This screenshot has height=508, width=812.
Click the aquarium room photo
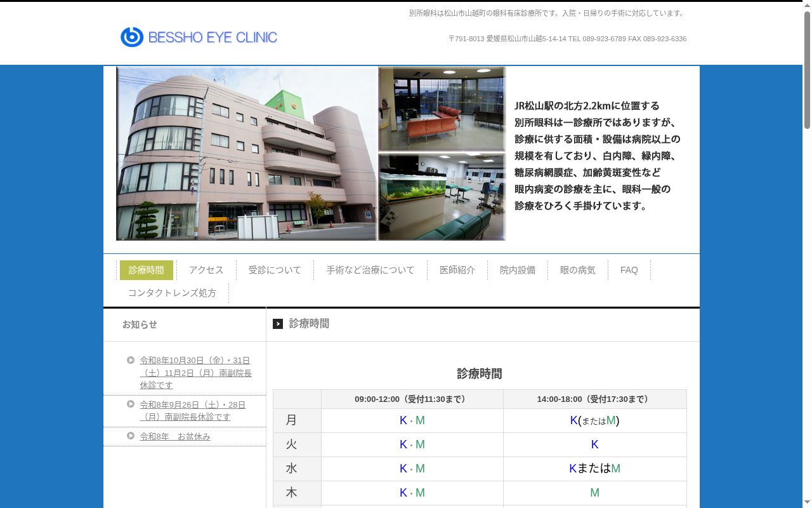(x=442, y=197)
